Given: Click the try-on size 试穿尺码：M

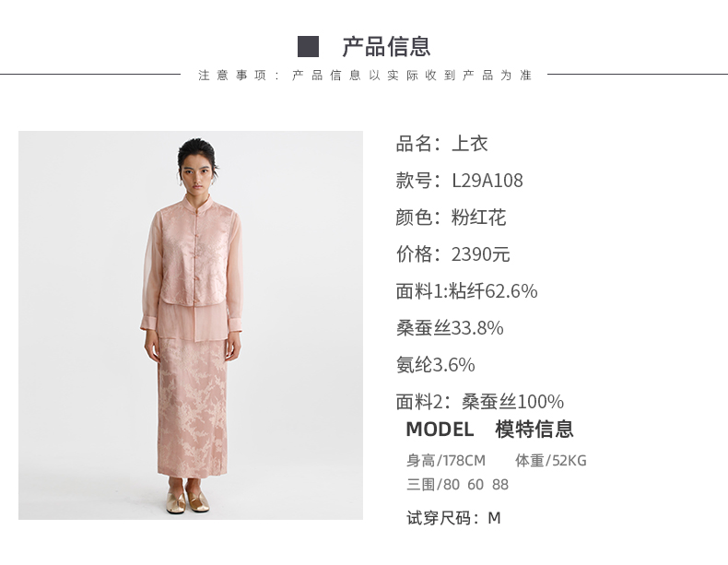Looking at the screenshot, I should point(453,518).
